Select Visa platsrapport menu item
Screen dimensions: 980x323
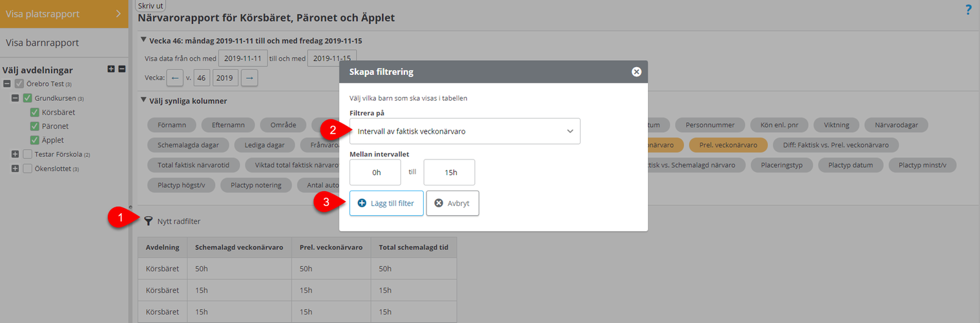[65, 14]
